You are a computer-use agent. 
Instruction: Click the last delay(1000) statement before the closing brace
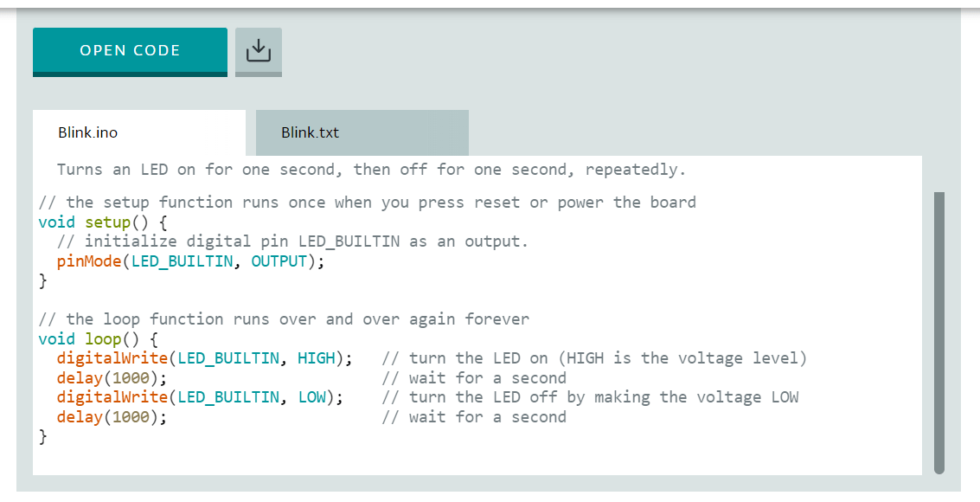[112, 417]
